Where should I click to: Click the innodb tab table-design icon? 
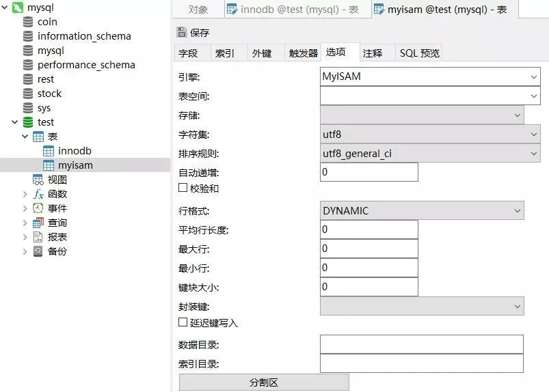232,9
